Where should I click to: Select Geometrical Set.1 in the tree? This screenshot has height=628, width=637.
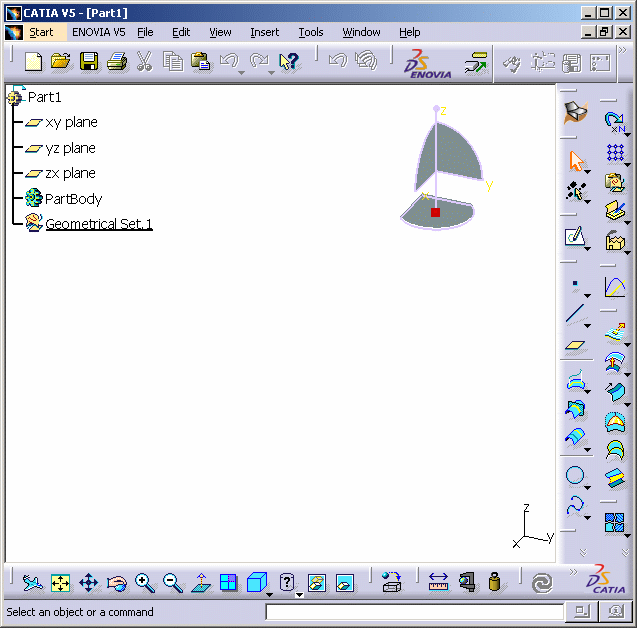click(x=99, y=224)
